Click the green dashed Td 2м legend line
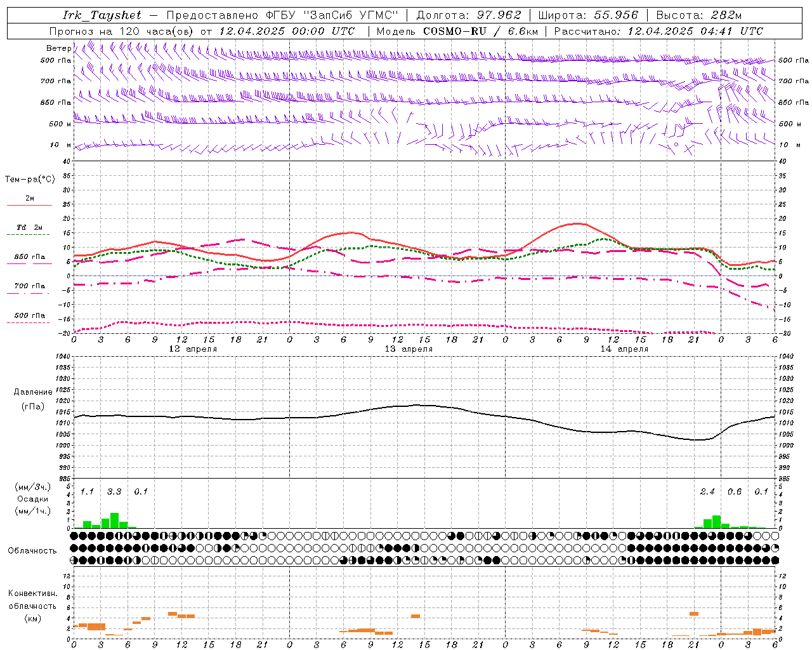 click(x=29, y=235)
